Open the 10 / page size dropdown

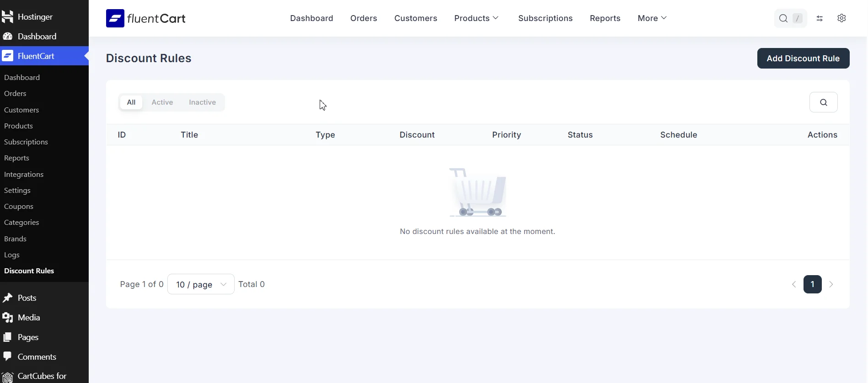click(x=201, y=284)
